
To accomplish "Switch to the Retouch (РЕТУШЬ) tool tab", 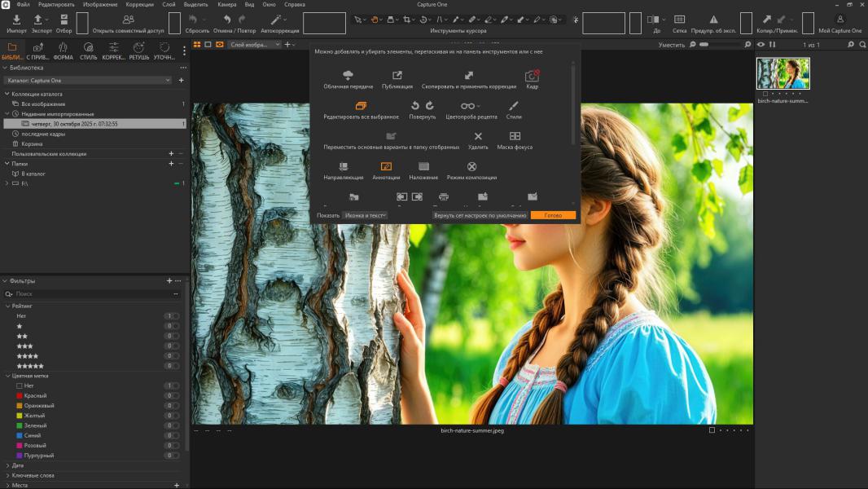I will pos(138,51).
